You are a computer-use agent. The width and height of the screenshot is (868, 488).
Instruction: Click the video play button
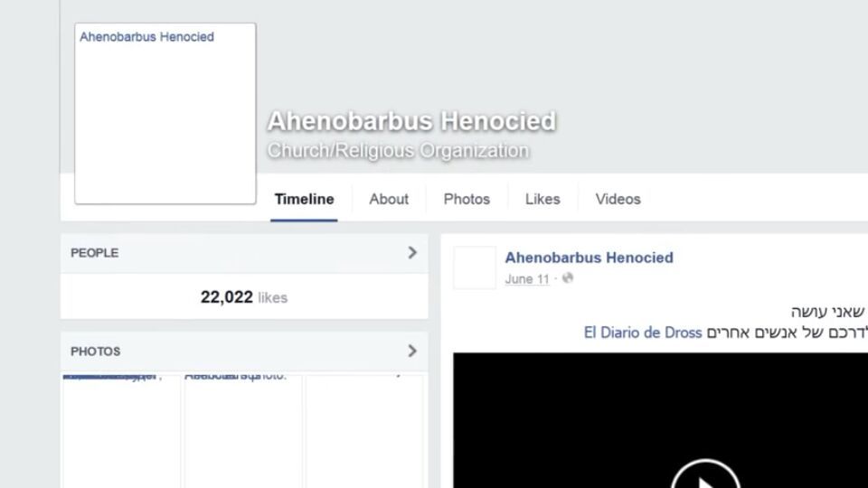(x=705, y=474)
